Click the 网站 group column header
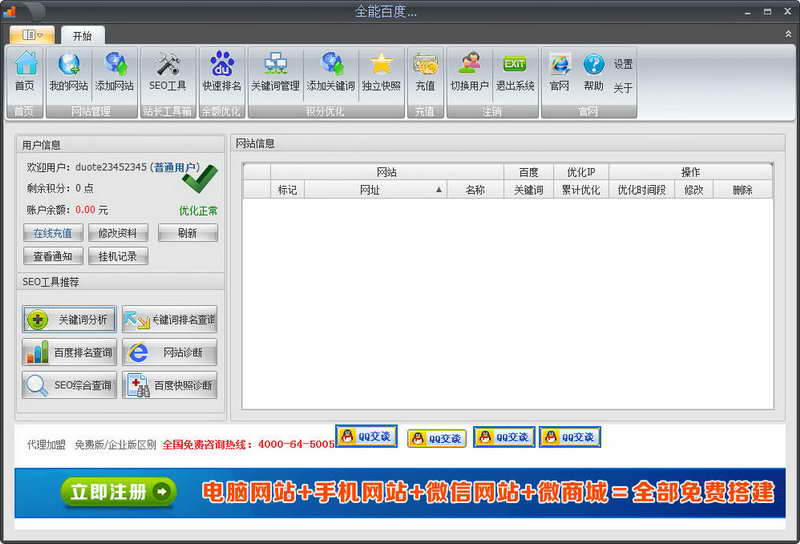Viewport: 800px width, 544px height. (387, 172)
